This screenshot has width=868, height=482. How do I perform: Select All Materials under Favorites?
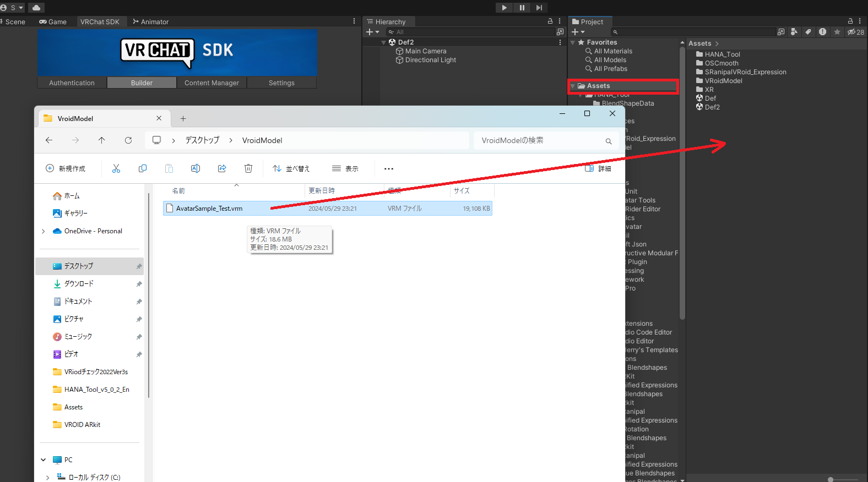tap(609, 51)
